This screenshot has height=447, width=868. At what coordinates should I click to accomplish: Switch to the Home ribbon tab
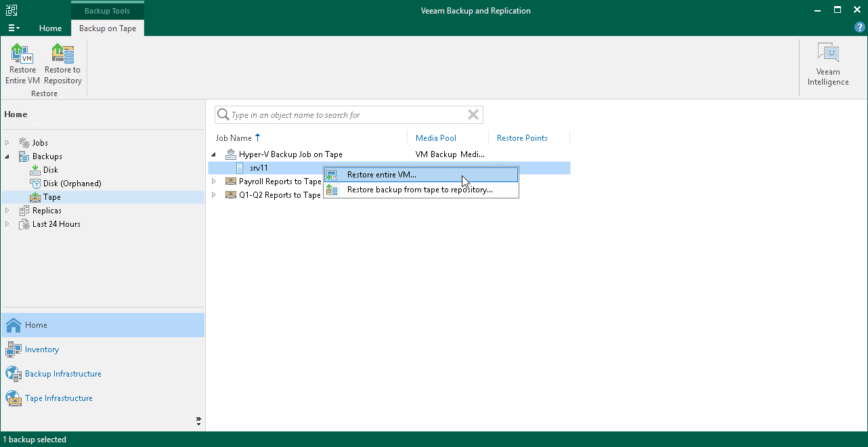pyautogui.click(x=50, y=28)
